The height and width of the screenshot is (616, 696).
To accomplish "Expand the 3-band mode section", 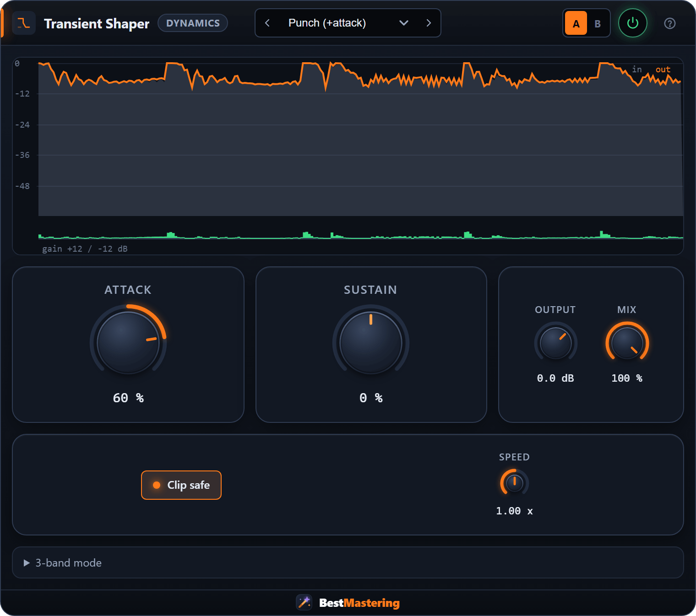I will [x=348, y=562].
